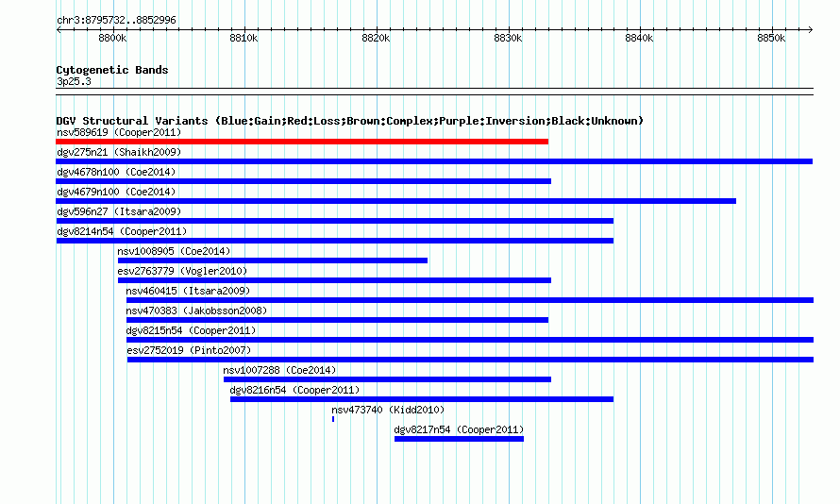Click the red nsv589619 loss variant bar
The width and height of the screenshot is (840, 504).
point(302,142)
